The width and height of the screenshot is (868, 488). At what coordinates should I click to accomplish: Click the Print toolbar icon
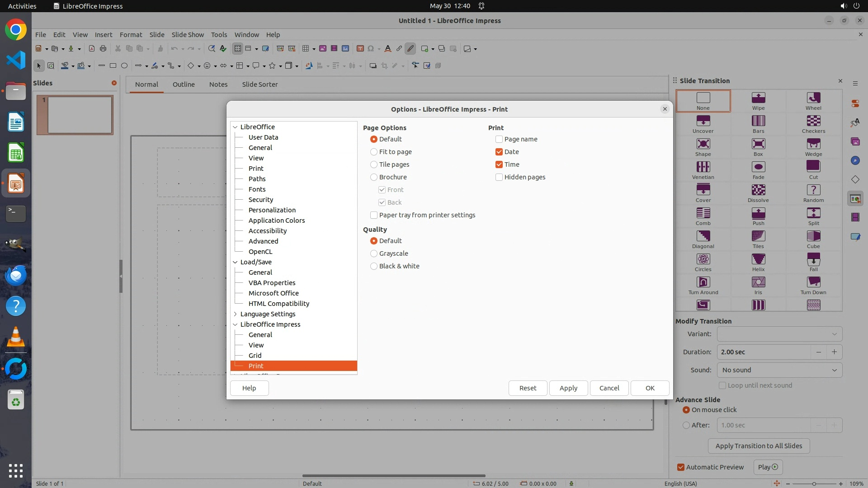(103, 49)
